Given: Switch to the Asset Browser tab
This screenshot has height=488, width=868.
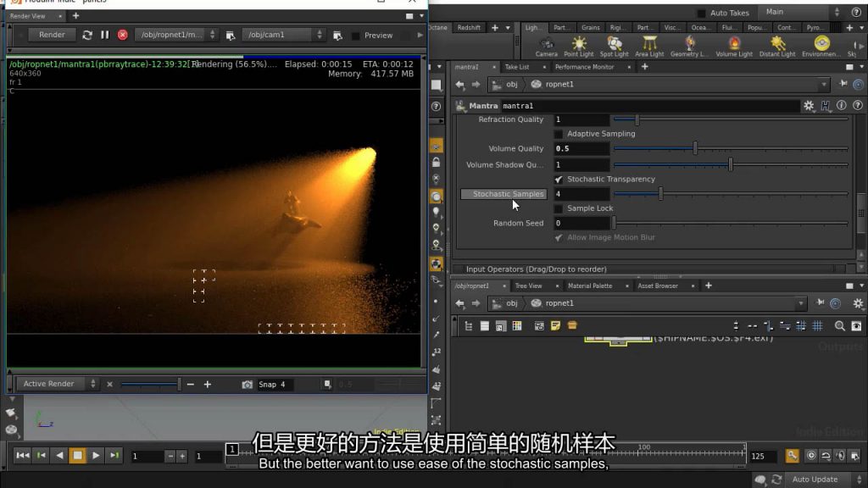Looking at the screenshot, I should pos(657,286).
